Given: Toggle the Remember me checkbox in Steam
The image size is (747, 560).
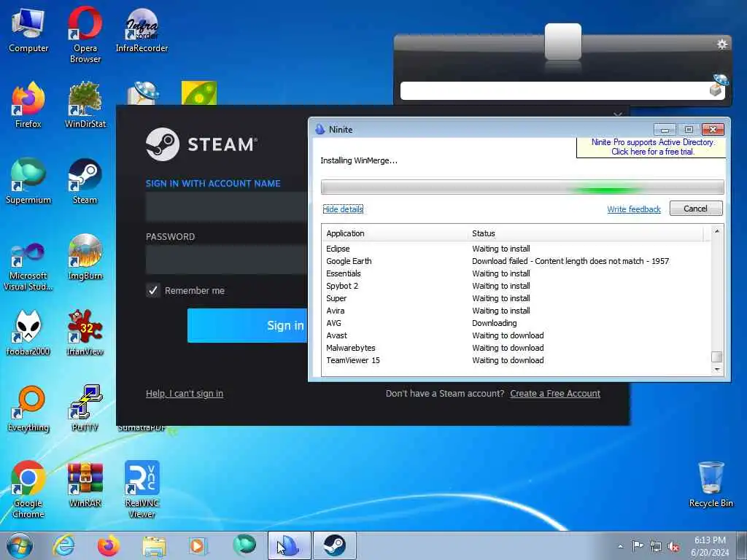Looking at the screenshot, I should pos(153,290).
